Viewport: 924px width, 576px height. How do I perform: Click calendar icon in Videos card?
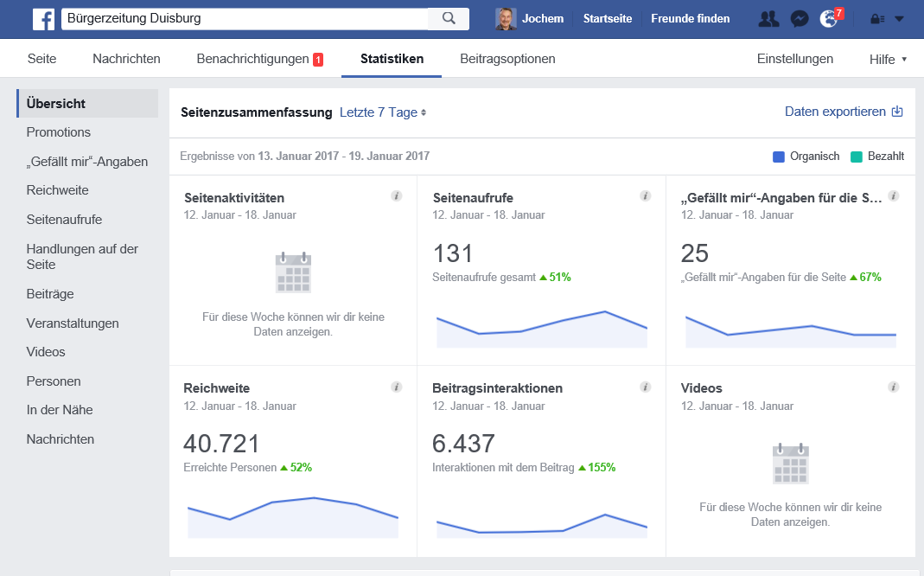coord(790,464)
